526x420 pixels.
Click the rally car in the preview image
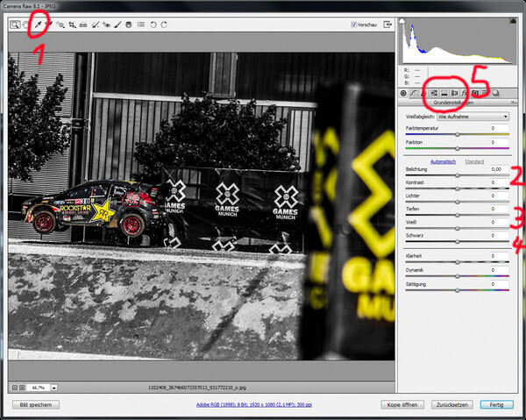pyautogui.click(x=92, y=210)
